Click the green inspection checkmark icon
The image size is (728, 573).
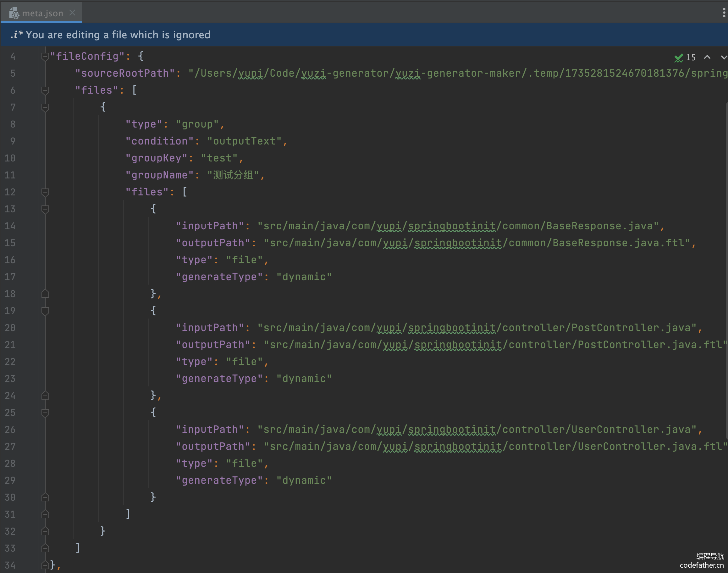[678, 58]
